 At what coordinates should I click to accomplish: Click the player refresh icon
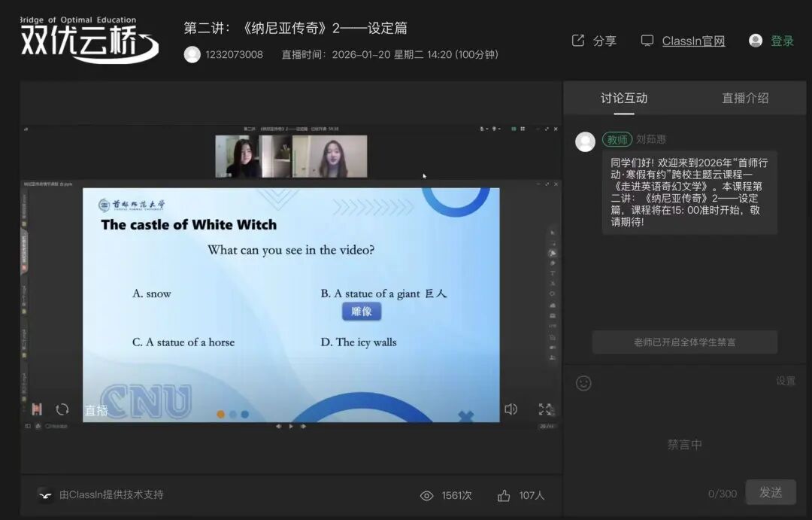(x=62, y=409)
